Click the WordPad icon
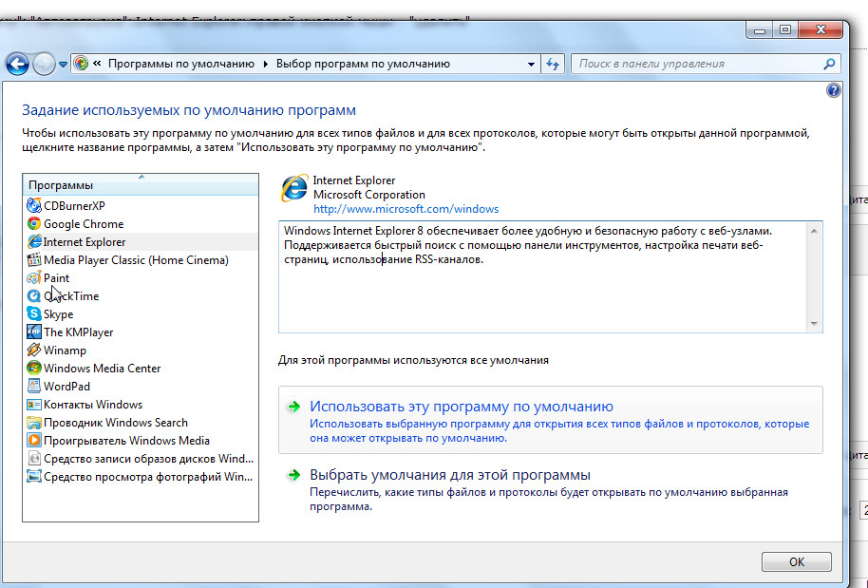Viewport: 868px width, 588px height. 34,386
